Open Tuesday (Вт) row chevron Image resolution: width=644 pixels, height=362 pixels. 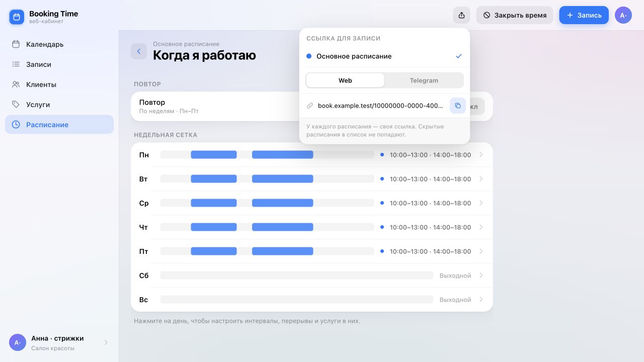481,179
